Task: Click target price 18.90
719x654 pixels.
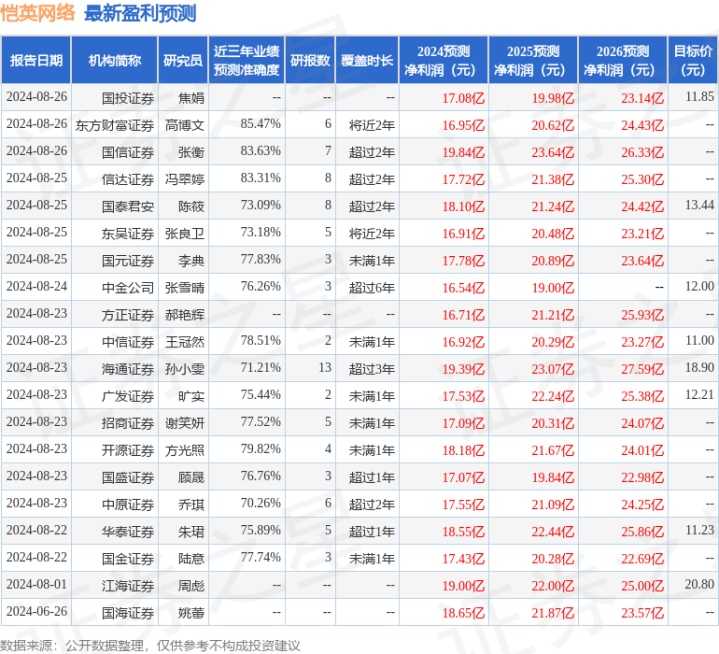Action: click(x=700, y=367)
